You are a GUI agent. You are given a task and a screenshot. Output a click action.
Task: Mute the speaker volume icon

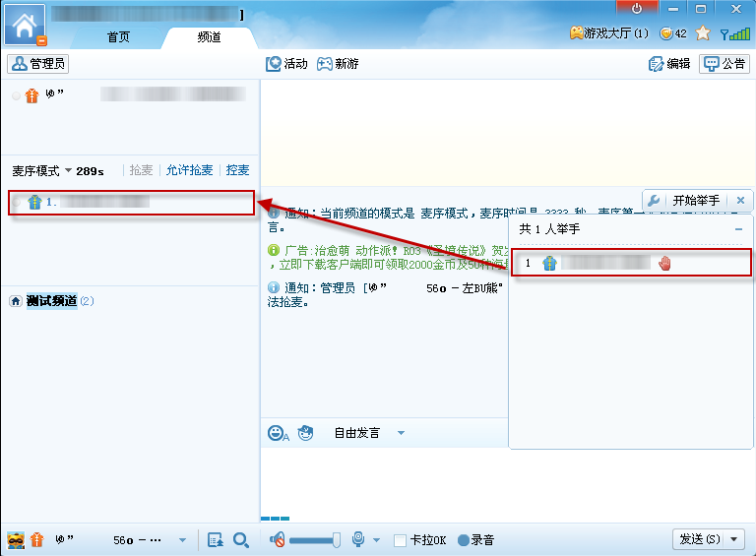click(278, 540)
